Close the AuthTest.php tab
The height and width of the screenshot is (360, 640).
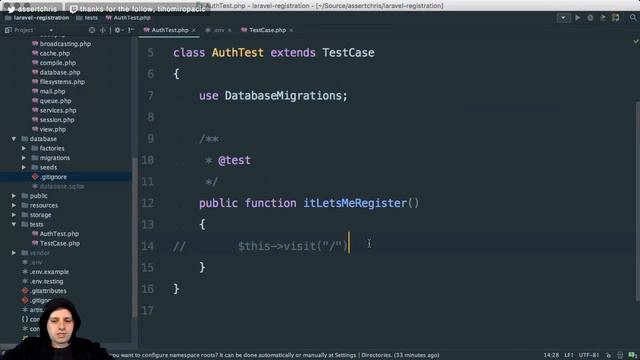(x=193, y=31)
